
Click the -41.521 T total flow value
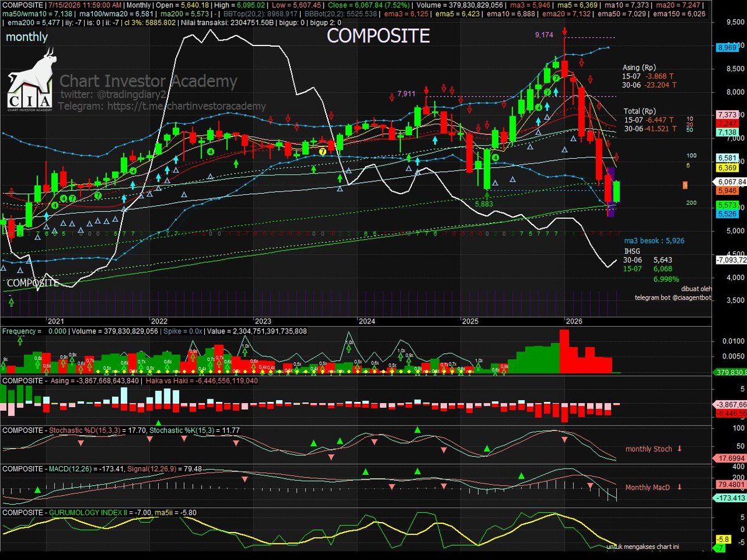[x=660, y=128]
